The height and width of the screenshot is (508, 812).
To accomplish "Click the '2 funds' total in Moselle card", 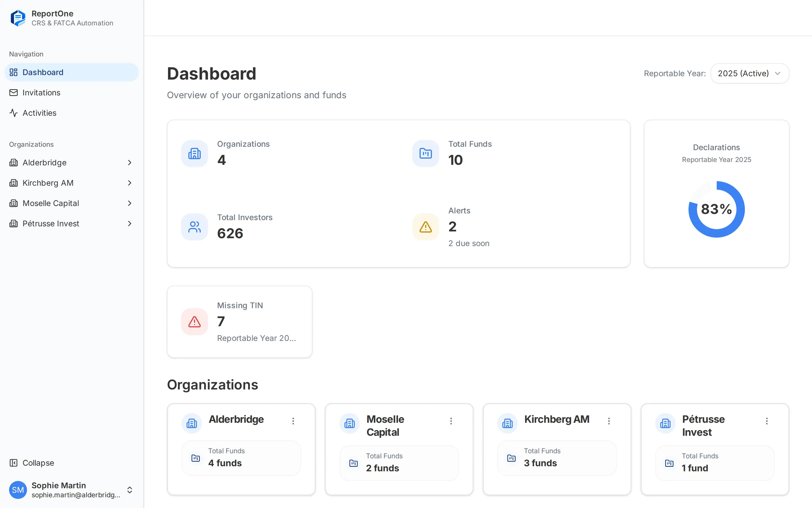I will click(383, 468).
